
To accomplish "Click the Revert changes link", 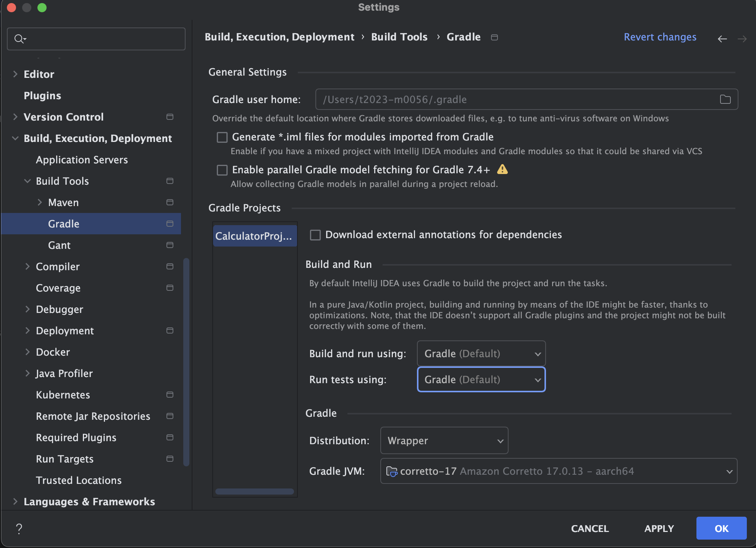I will tap(660, 37).
